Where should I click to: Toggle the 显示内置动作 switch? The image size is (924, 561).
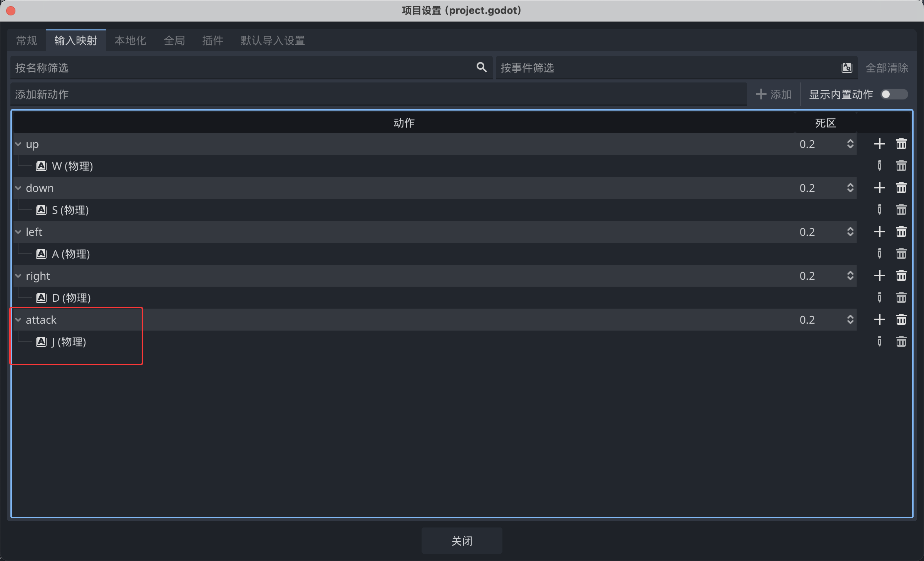pyautogui.click(x=894, y=94)
